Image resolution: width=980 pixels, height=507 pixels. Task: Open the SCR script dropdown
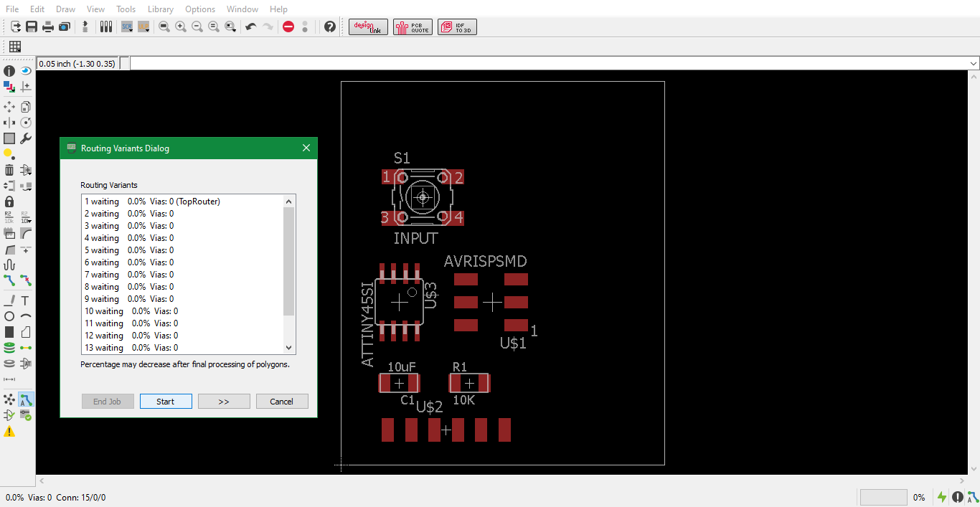tap(127, 27)
